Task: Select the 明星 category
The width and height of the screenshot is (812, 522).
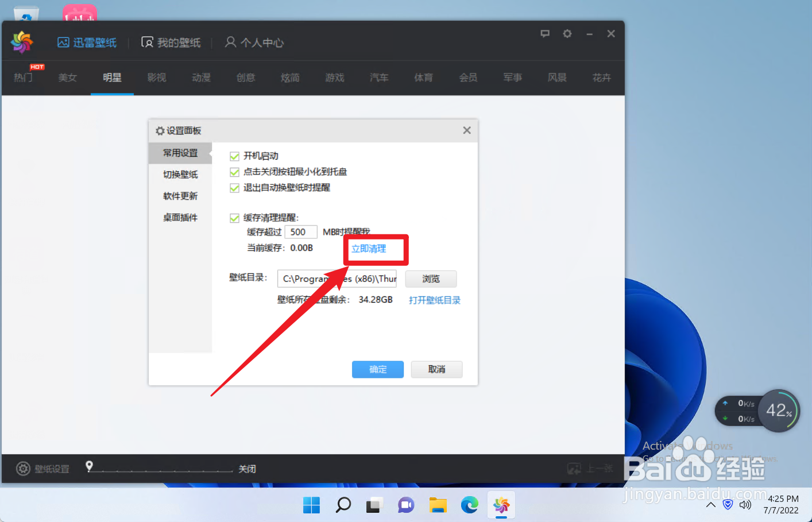Action: [x=112, y=78]
